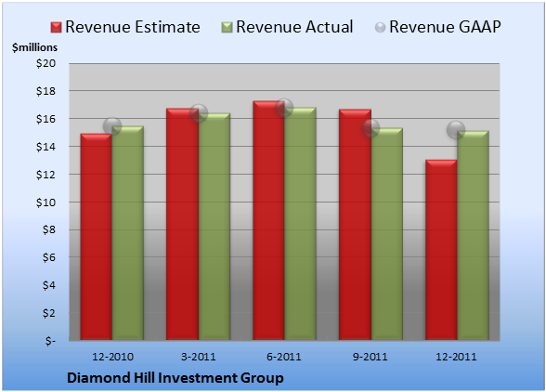Image resolution: width=546 pixels, height=392 pixels.
Task: Select the red estimate bar for 9-2011
Action: (355, 225)
